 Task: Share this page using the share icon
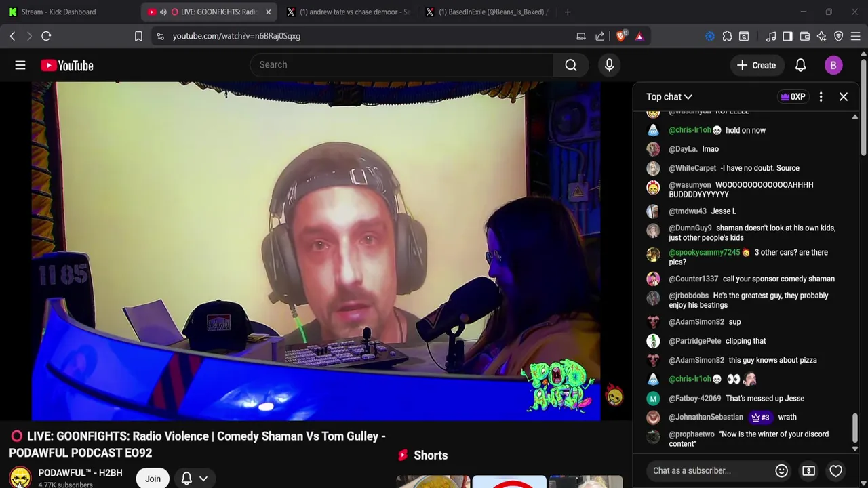(600, 36)
